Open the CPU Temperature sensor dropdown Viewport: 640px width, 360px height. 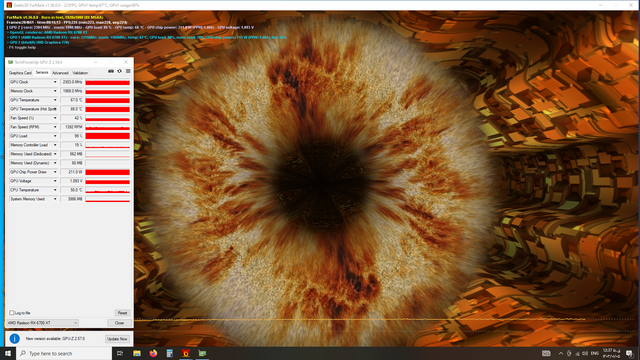pos(55,190)
